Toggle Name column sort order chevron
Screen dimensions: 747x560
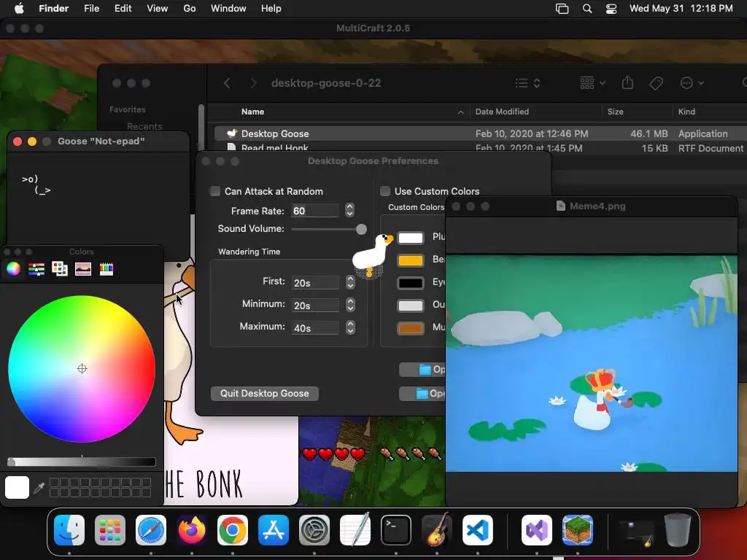460,112
